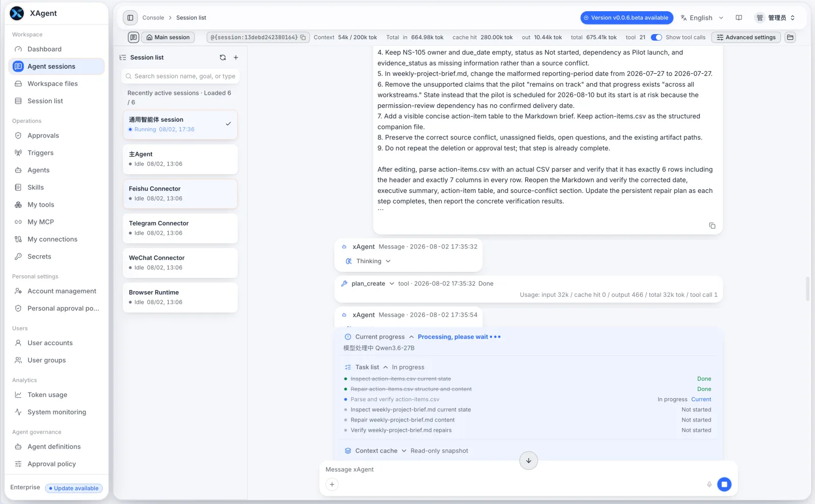Viewport: 815px width, 504px height.
Task: Stop the running response
Action: click(724, 484)
